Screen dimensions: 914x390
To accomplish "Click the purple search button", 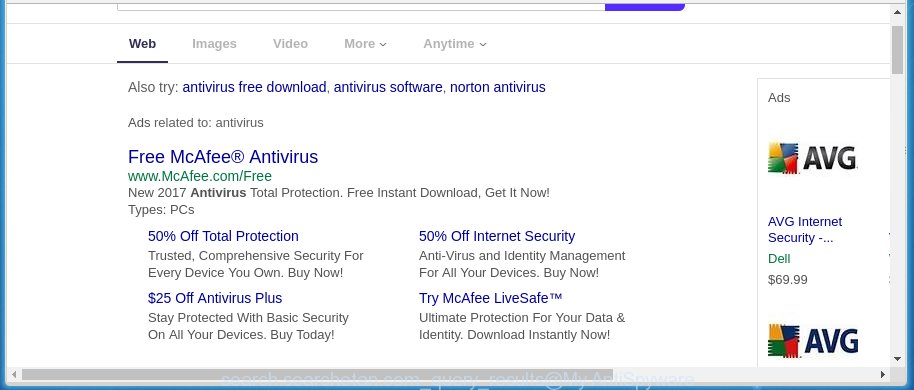I will [645, 6].
